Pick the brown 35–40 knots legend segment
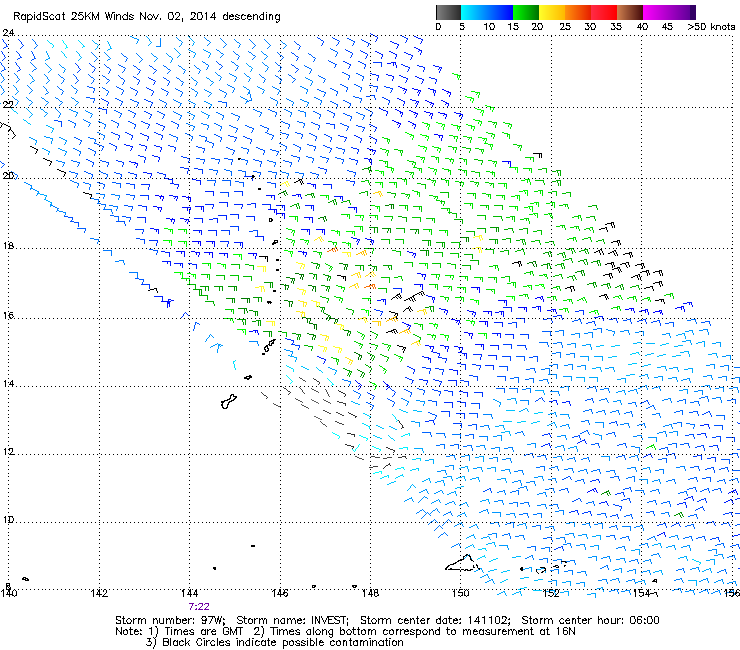Image resolution: width=740 pixels, height=650 pixels. (x=630, y=12)
